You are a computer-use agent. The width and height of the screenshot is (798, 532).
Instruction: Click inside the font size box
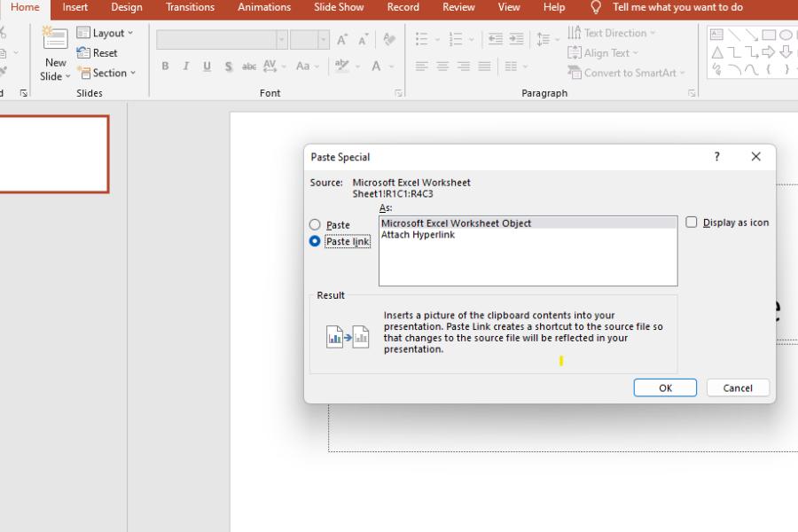click(304, 39)
